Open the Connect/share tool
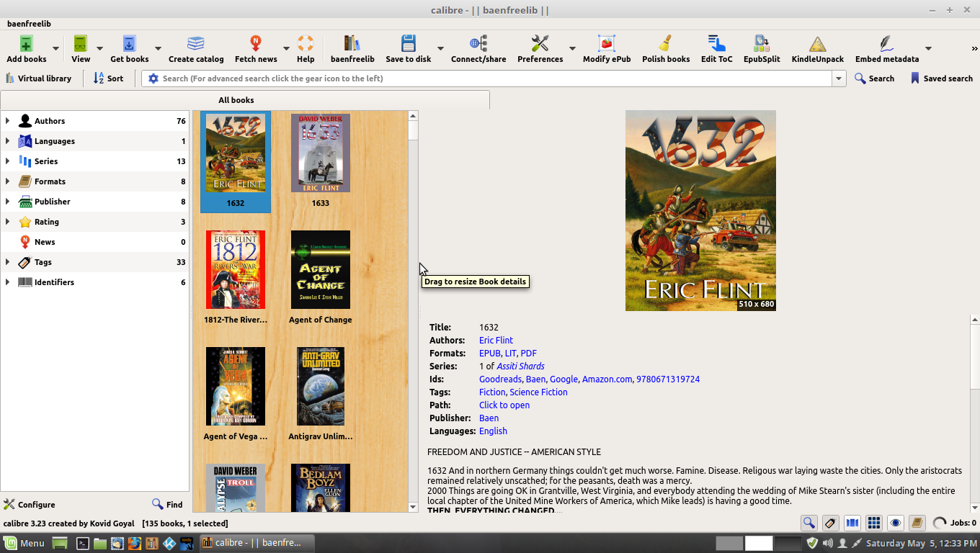 tap(478, 44)
